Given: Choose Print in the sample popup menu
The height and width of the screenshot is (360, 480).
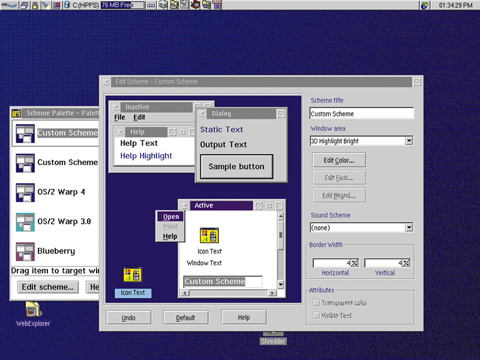Looking at the screenshot, I should pyautogui.click(x=170, y=227).
